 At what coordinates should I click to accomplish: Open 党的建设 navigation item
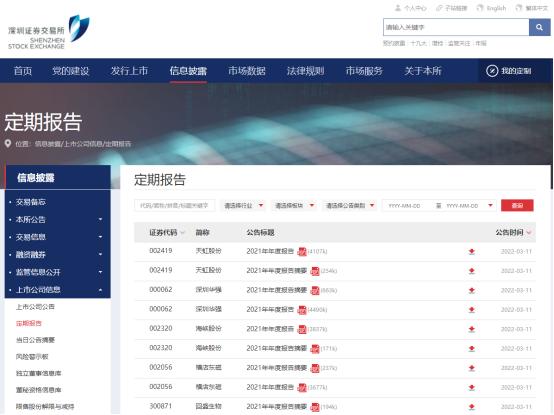click(x=71, y=71)
